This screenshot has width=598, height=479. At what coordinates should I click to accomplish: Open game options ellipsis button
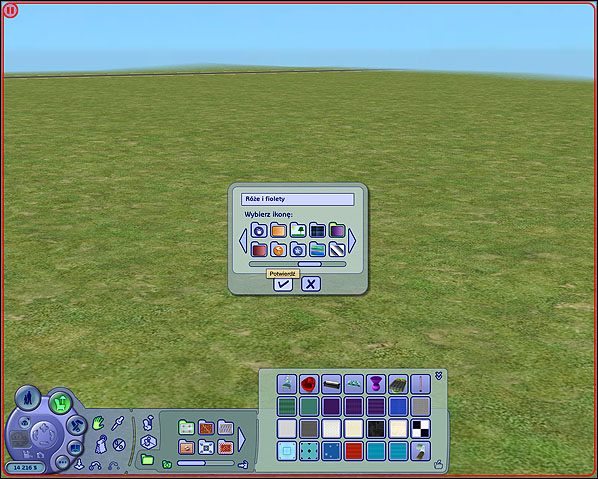coord(63,462)
